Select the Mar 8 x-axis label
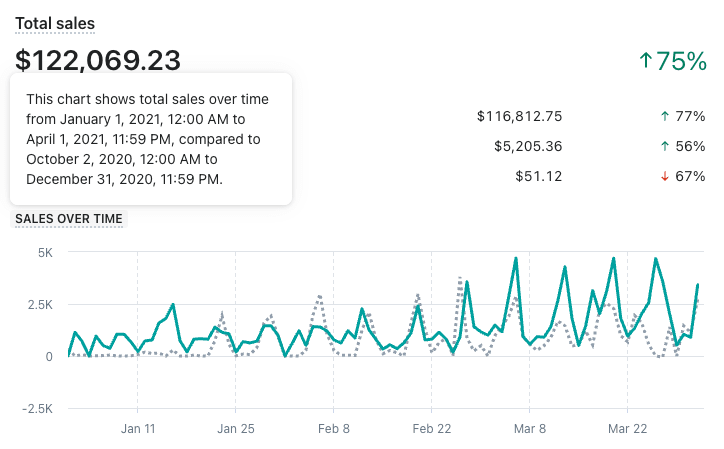The width and height of the screenshot is (724, 449). tap(529, 428)
